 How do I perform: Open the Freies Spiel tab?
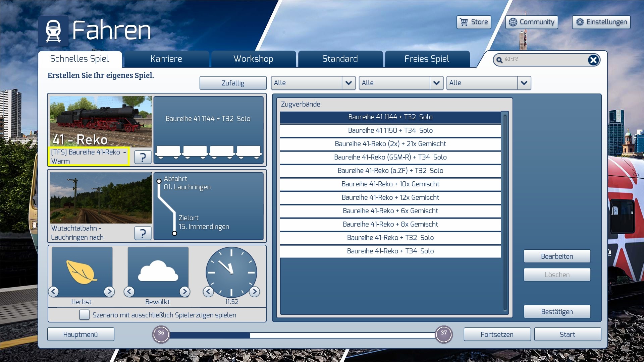click(x=427, y=59)
